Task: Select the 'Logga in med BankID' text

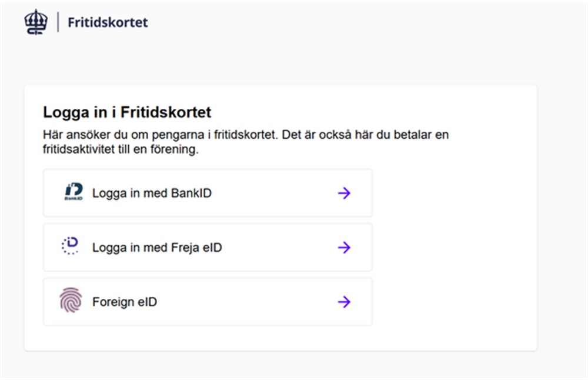Action: [x=152, y=193]
